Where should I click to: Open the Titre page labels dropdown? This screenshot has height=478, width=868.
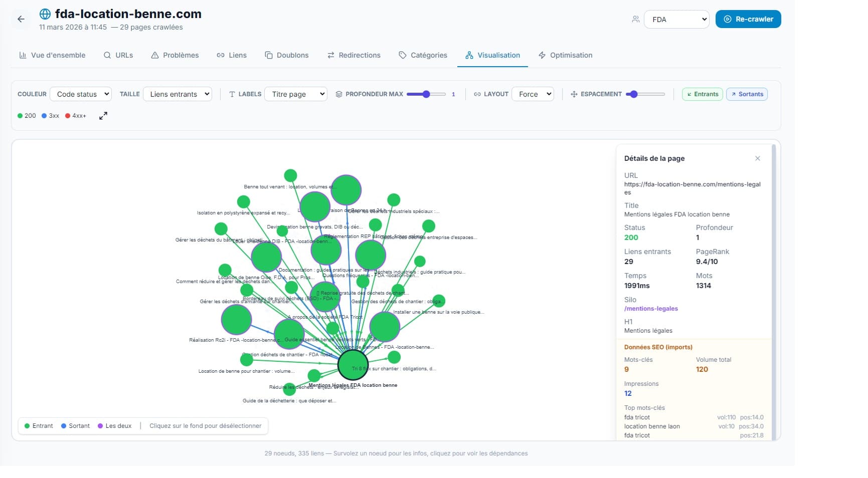(x=296, y=94)
